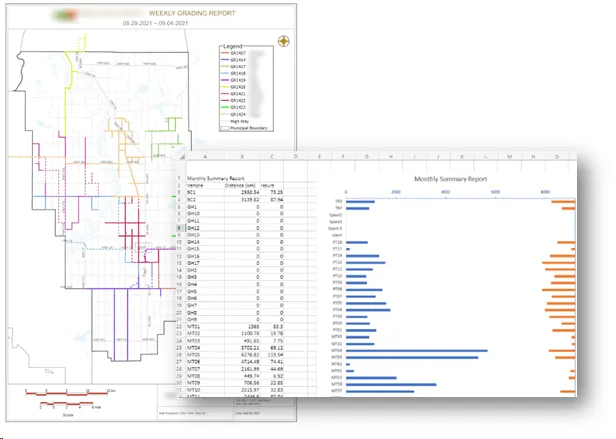
Task: Click the 119.54 hours cell
Action: [x=272, y=355]
